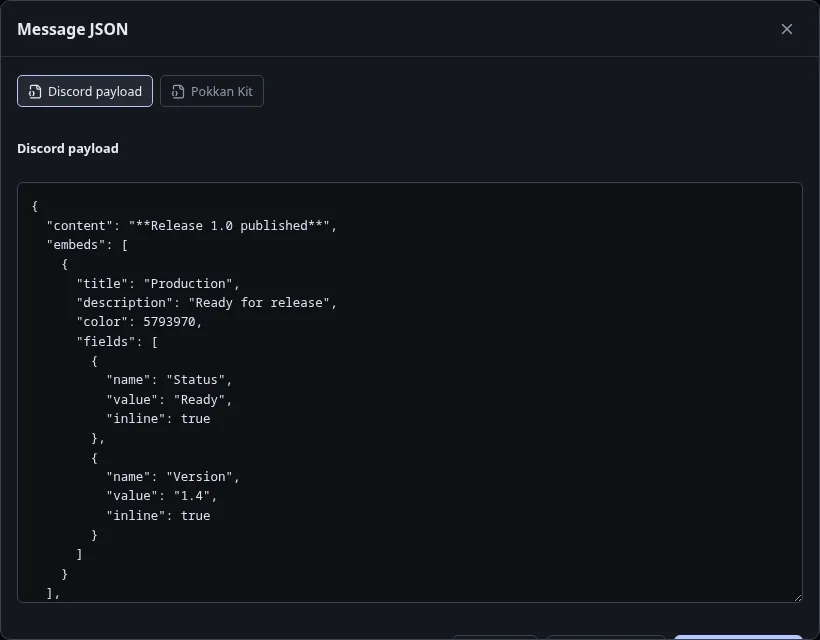This screenshot has width=820, height=640.
Task: Click the Pokkan Kit tab file icon
Action: coord(178,92)
